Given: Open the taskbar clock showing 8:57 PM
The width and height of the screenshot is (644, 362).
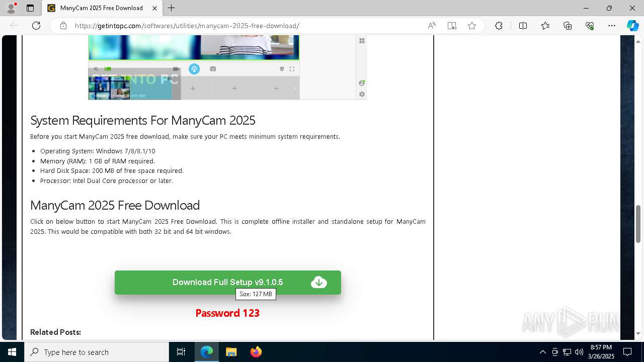Looking at the screenshot, I should pos(601,352).
